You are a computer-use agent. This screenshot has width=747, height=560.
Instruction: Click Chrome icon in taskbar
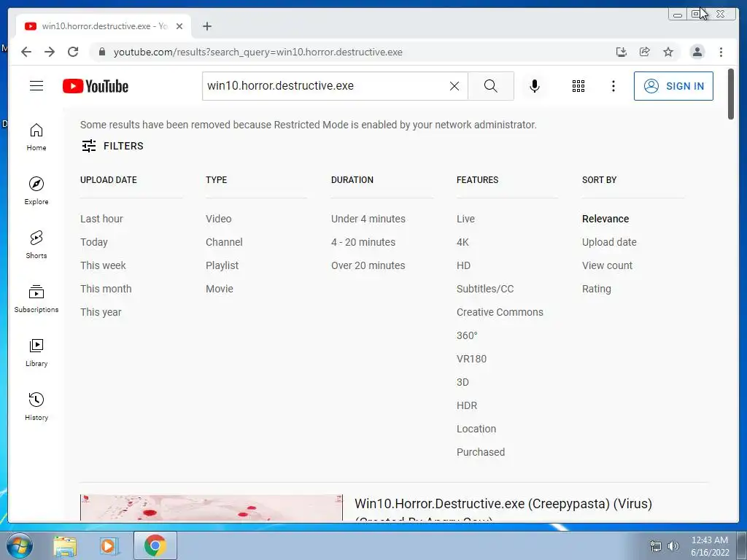155,545
